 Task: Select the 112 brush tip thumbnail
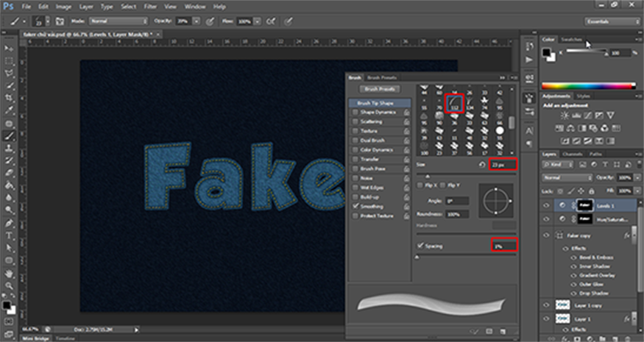(454, 104)
